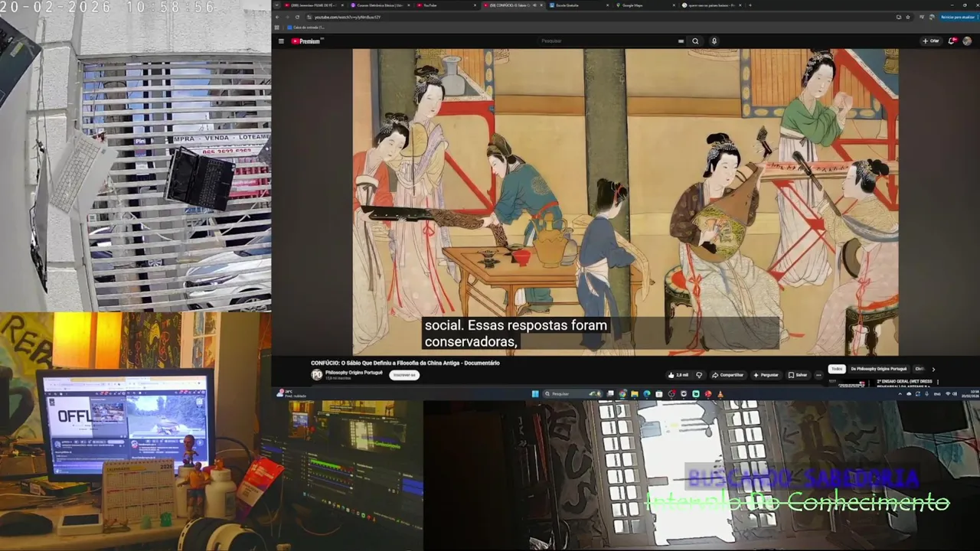
Task: Switch to the plain YouTube browser tab
Action: pyautogui.click(x=446, y=5)
